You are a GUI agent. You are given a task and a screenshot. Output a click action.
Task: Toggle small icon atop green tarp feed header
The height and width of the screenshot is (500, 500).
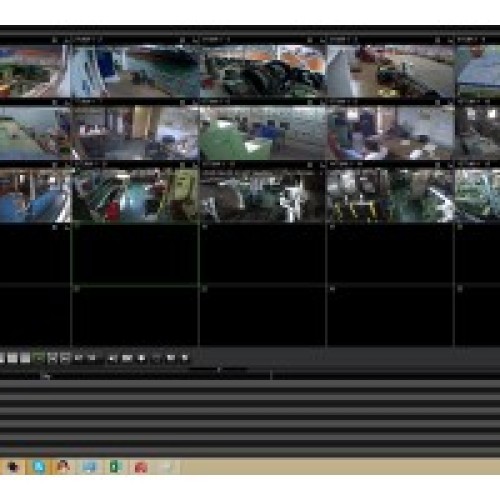310,102
